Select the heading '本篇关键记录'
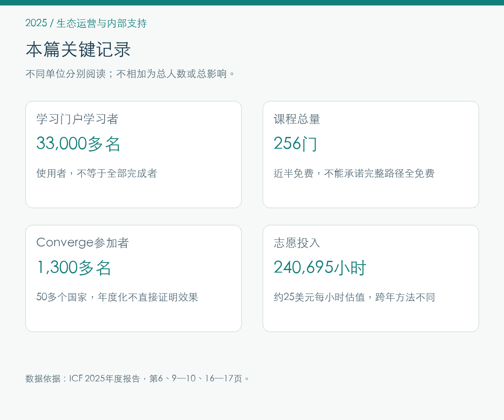The height and width of the screenshot is (420, 504). pos(79,50)
